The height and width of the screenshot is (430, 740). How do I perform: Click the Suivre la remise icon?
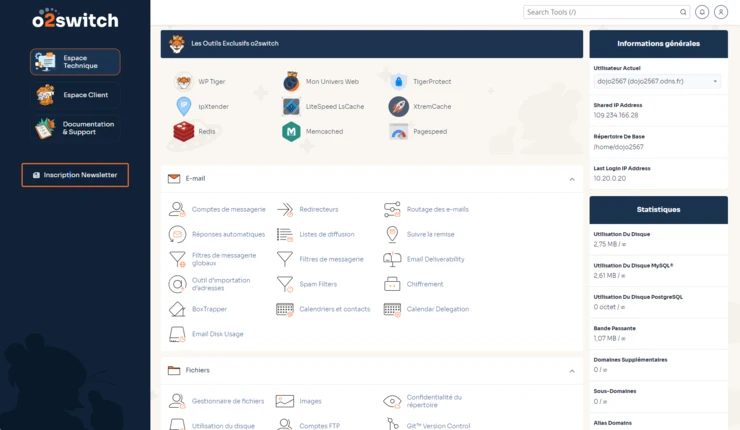tap(392, 234)
